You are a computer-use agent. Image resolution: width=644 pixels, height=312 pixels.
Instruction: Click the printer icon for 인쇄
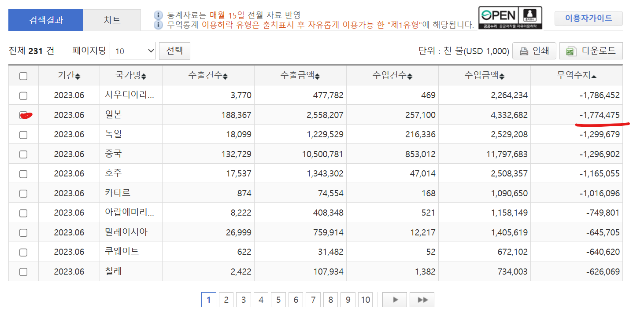524,51
